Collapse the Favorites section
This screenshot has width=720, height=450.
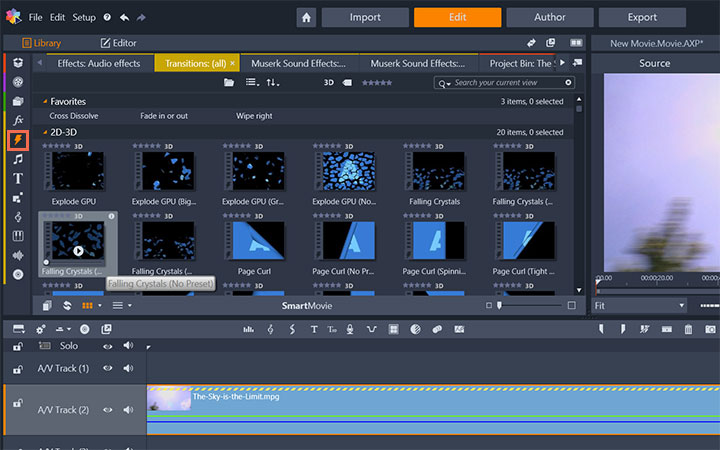(x=45, y=102)
